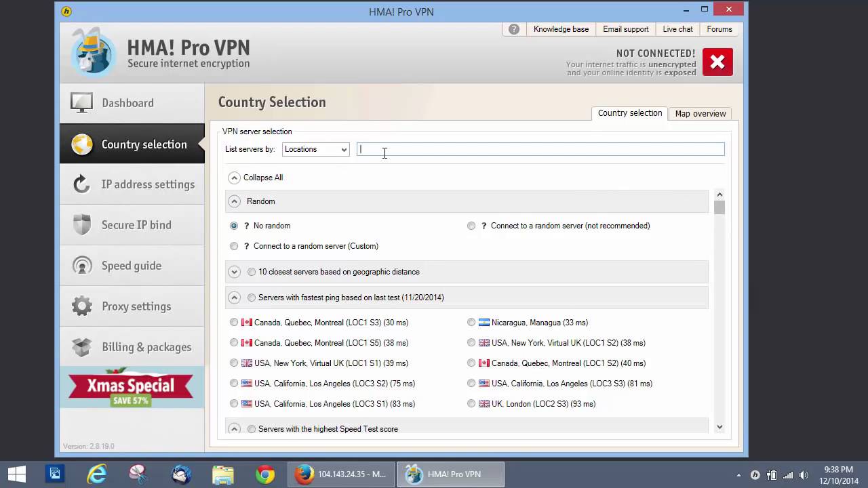Open the List servers by Locations dropdown
The height and width of the screenshot is (488, 868).
(315, 149)
